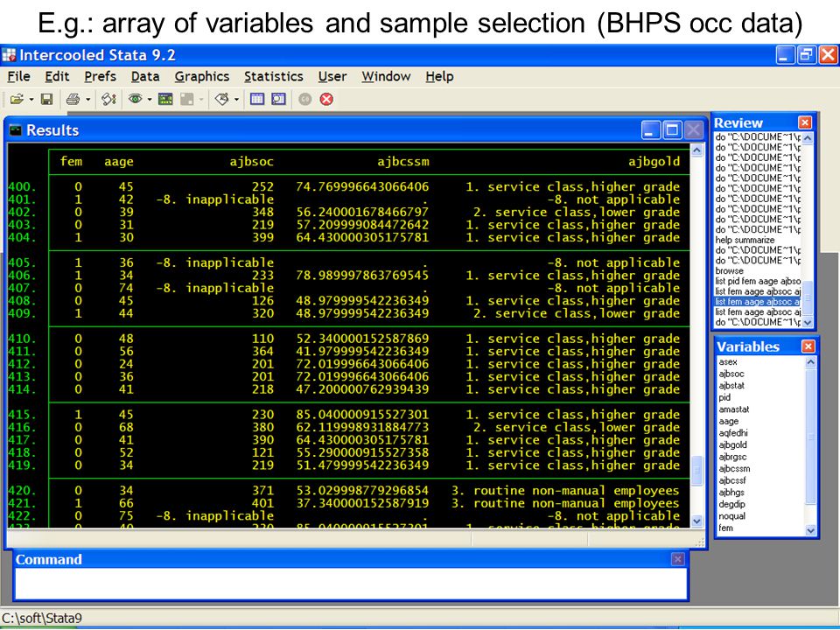Click the Variables panel scrollbar thumb
Image resolution: width=840 pixels, height=630 pixels.
810,437
